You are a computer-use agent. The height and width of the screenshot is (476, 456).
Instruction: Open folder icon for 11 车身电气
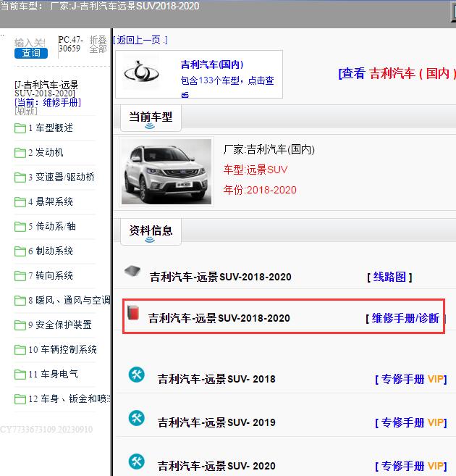20,375
